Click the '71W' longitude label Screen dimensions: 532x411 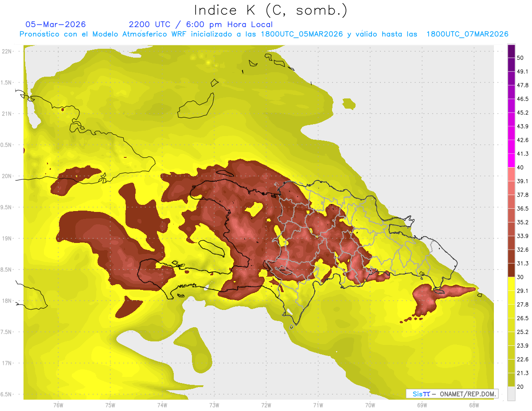click(x=318, y=405)
